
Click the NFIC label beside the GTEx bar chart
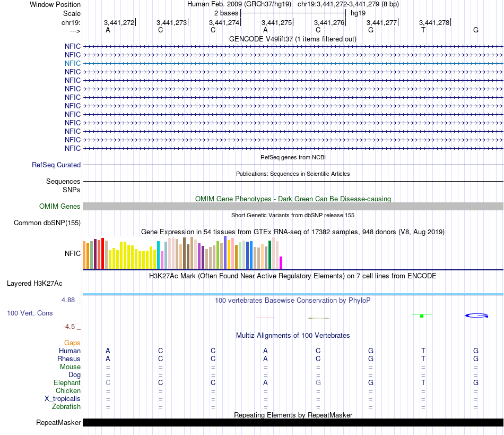pos(73,253)
